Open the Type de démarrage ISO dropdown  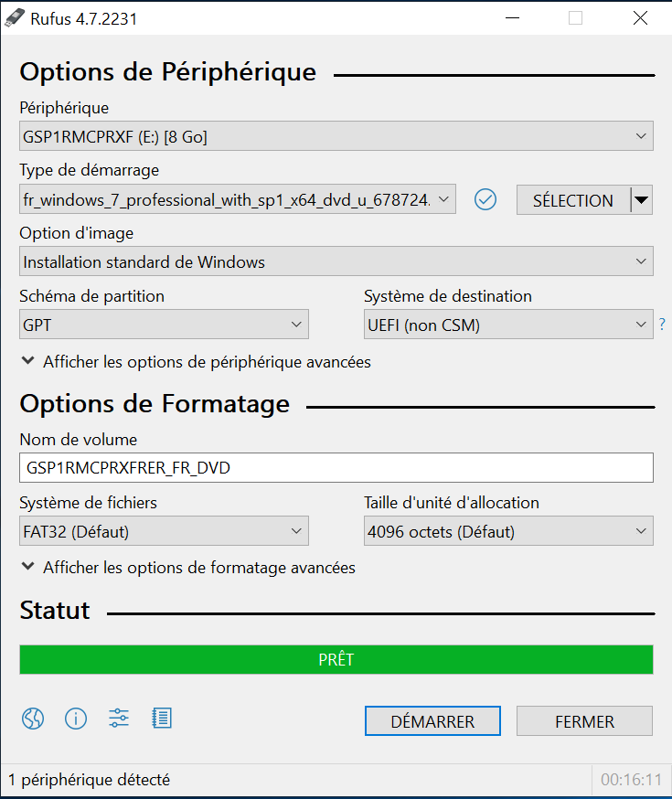tap(238, 199)
